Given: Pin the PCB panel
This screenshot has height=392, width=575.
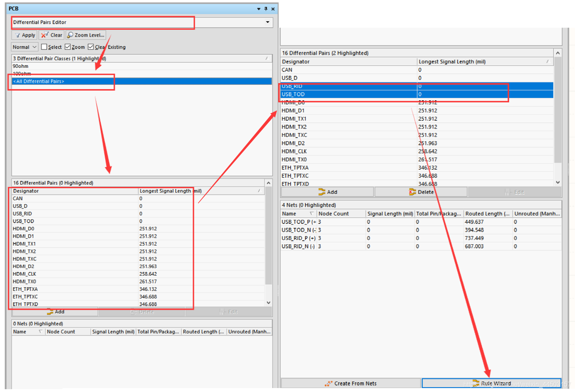Looking at the screenshot, I should point(266,9).
